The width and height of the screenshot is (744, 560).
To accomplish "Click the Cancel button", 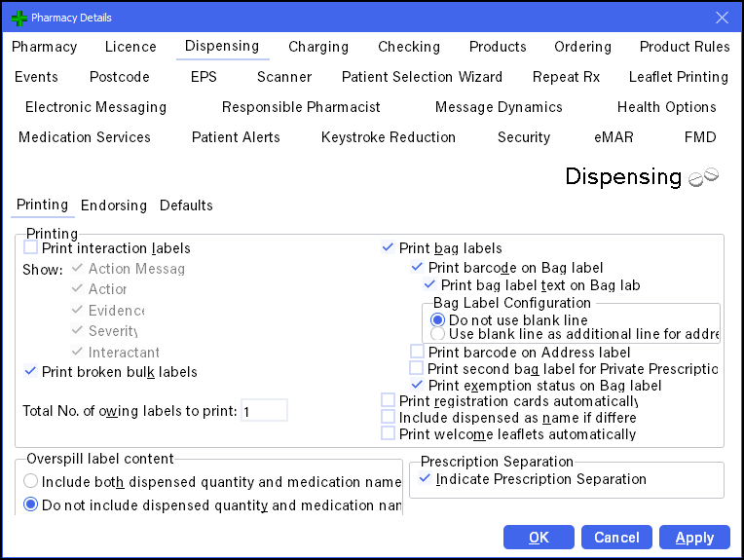I will pos(616,538).
